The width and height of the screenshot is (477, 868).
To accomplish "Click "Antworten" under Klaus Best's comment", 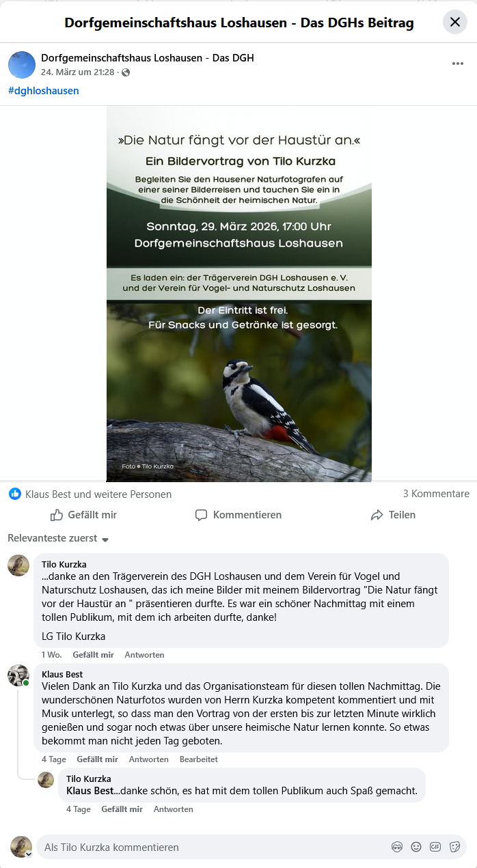I will coord(148,759).
